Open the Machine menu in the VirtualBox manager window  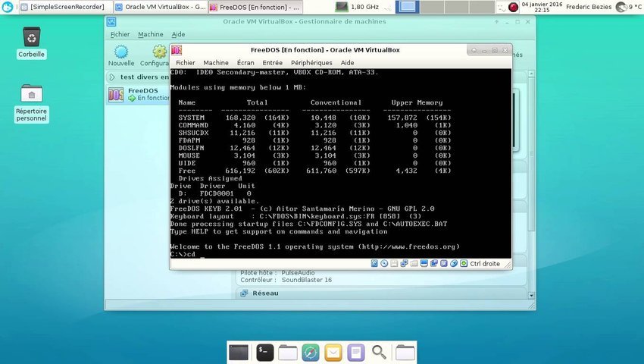150,35
